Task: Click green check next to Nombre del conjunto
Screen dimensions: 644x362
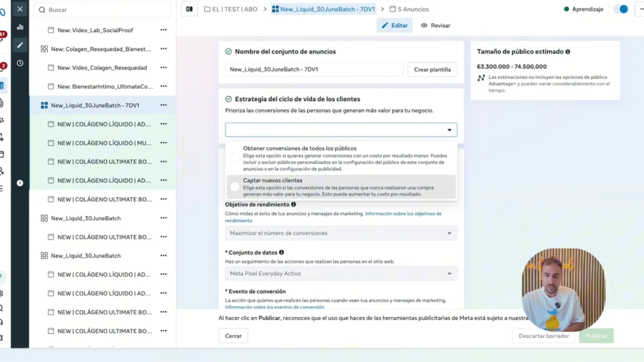Action: coord(228,51)
